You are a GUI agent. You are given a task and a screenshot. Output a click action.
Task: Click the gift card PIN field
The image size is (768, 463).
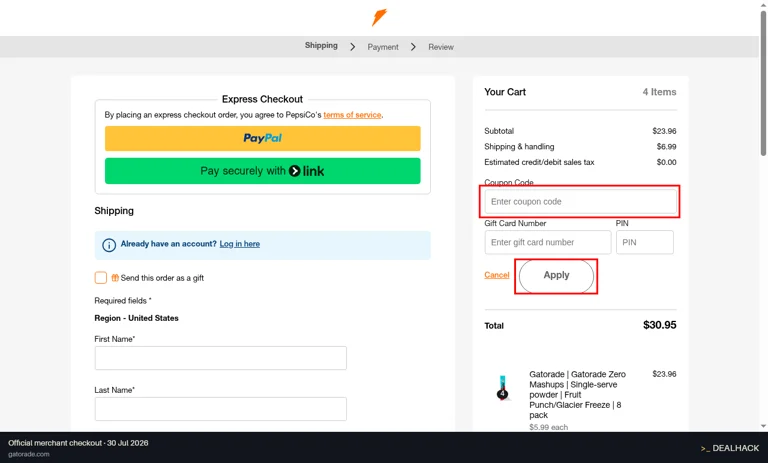click(645, 242)
